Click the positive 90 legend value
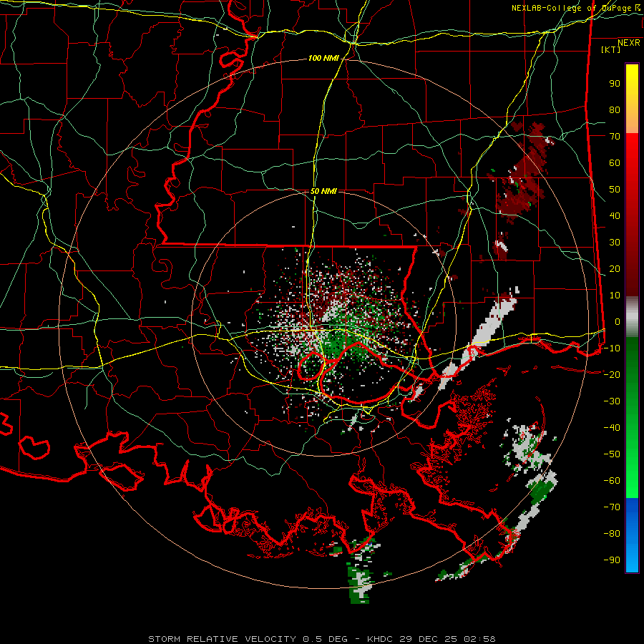The image size is (644, 644). (x=615, y=84)
